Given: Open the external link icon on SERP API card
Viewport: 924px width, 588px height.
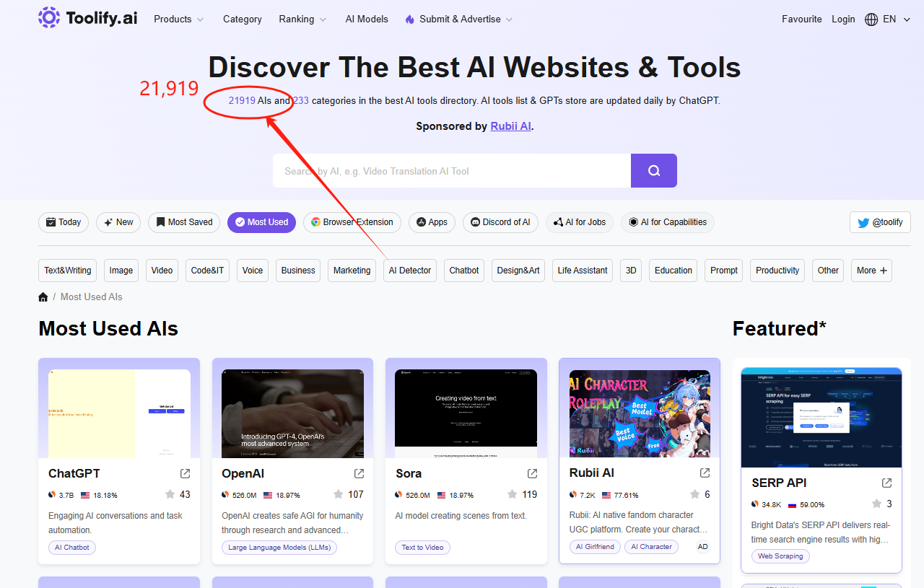Looking at the screenshot, I should point(887,483).
